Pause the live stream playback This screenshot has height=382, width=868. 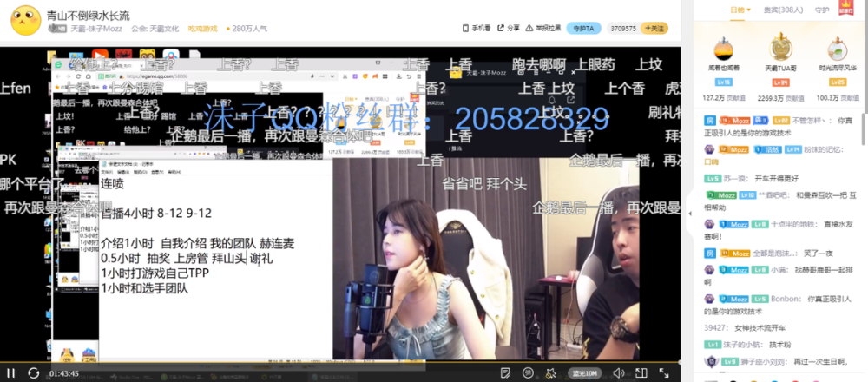10,373
